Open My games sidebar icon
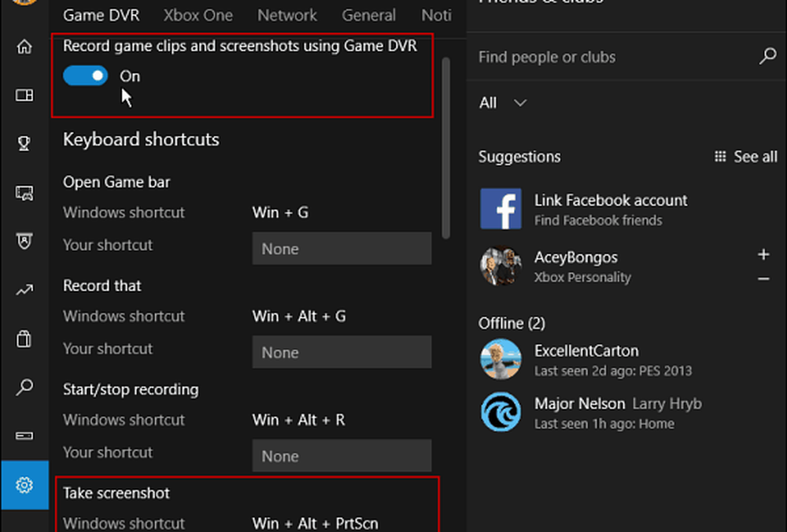 pos(24,95)
